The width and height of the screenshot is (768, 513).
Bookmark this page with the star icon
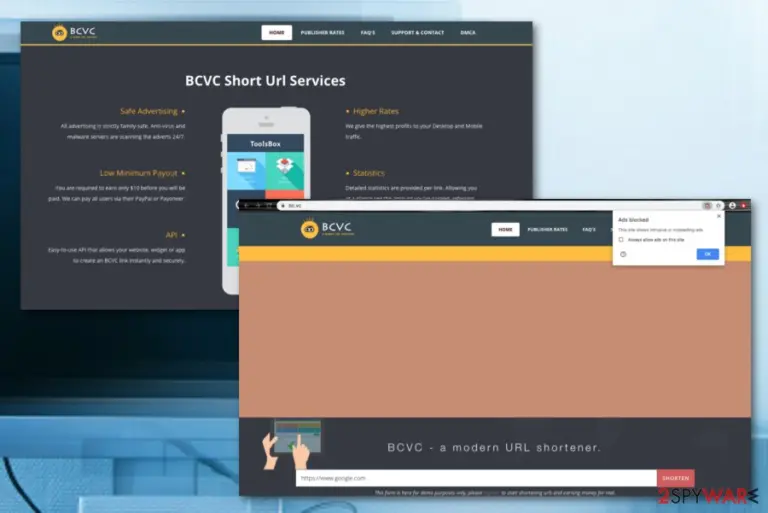tap(719, 206)
